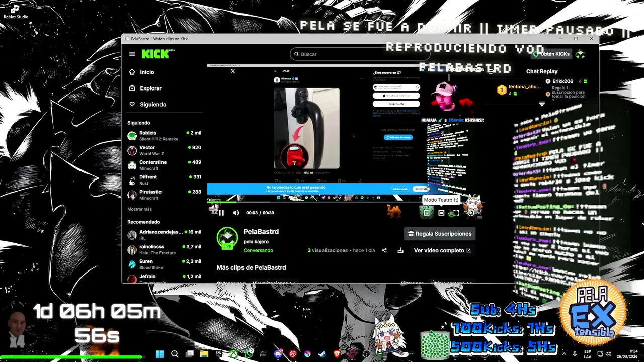
Task: Pause the clip playback
Action: click(221, 213)
